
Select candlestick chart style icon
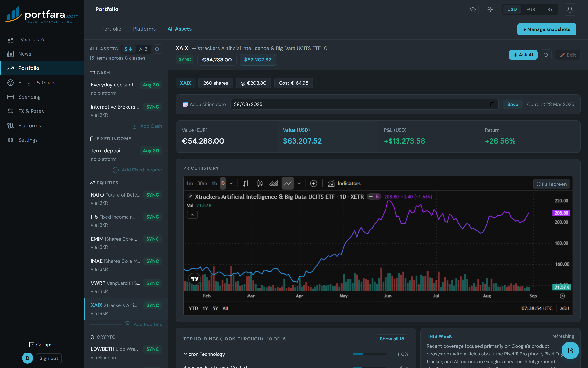click(260, 183)
